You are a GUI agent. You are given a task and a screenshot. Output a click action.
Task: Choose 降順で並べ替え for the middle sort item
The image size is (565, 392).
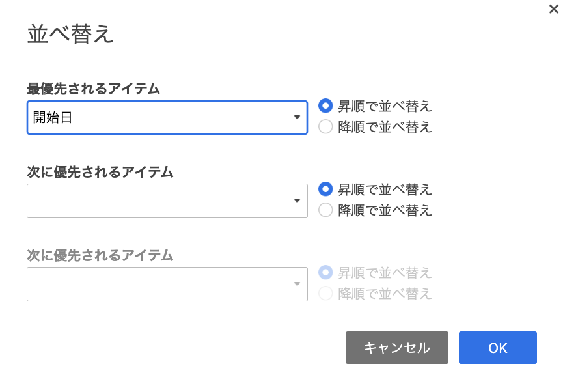325,210
